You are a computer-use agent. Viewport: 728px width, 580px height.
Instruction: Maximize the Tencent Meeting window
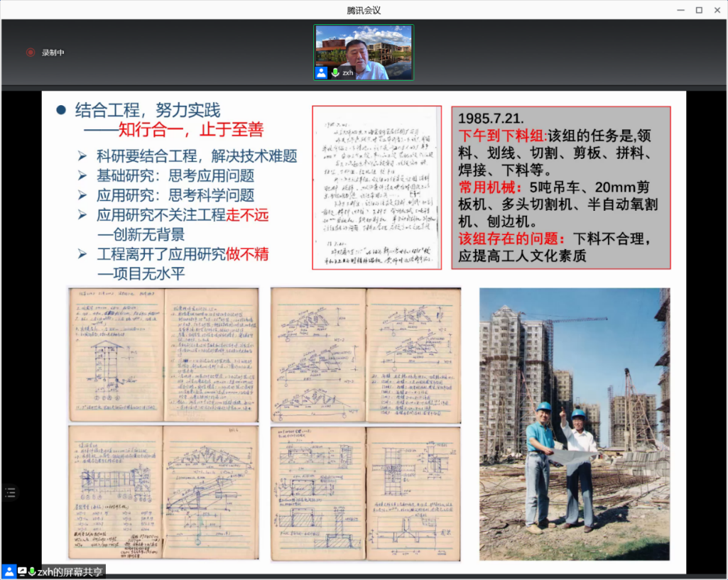click(699, 10)
